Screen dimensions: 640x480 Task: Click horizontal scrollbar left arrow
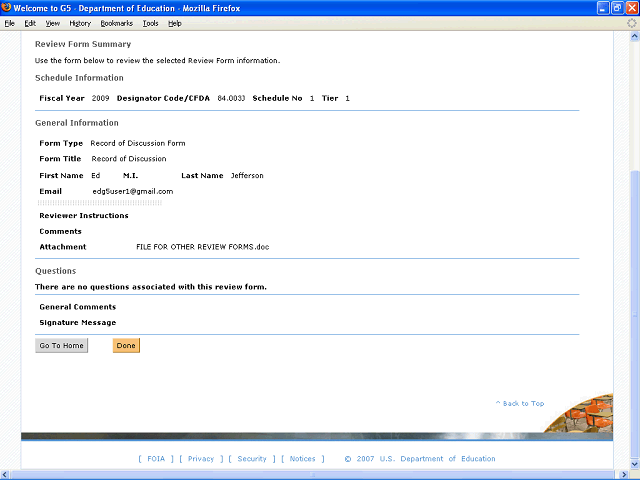pos(5,475)
